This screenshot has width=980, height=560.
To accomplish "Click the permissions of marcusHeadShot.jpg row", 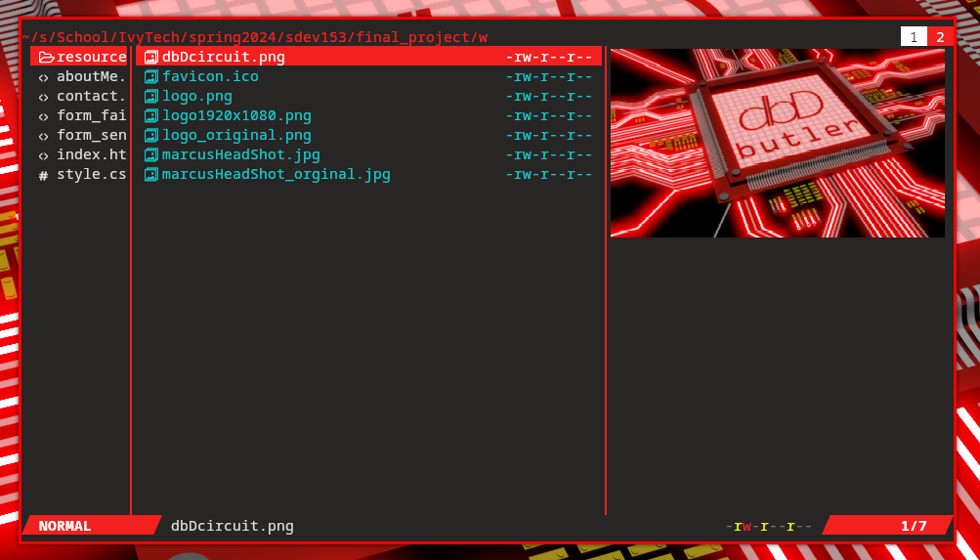I will coord(549,155).
